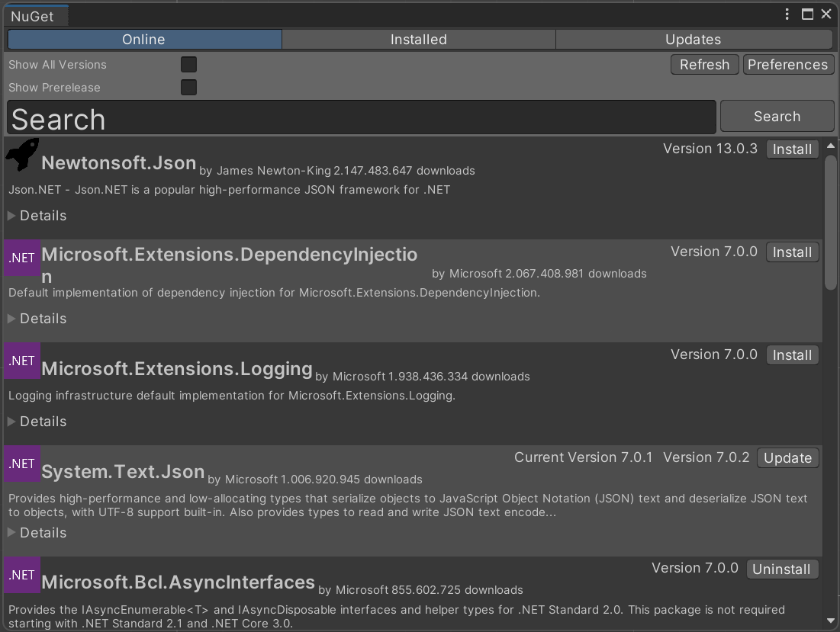
Task: Click the .NET icon beside Microsoft.Bcl.AsyncInterfaces
Action: (x=22, y=575)
